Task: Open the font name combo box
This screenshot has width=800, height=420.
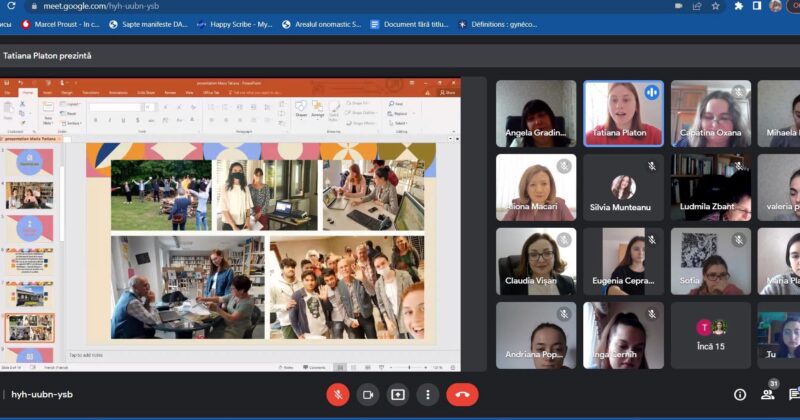Action: (x=116, y=107)
